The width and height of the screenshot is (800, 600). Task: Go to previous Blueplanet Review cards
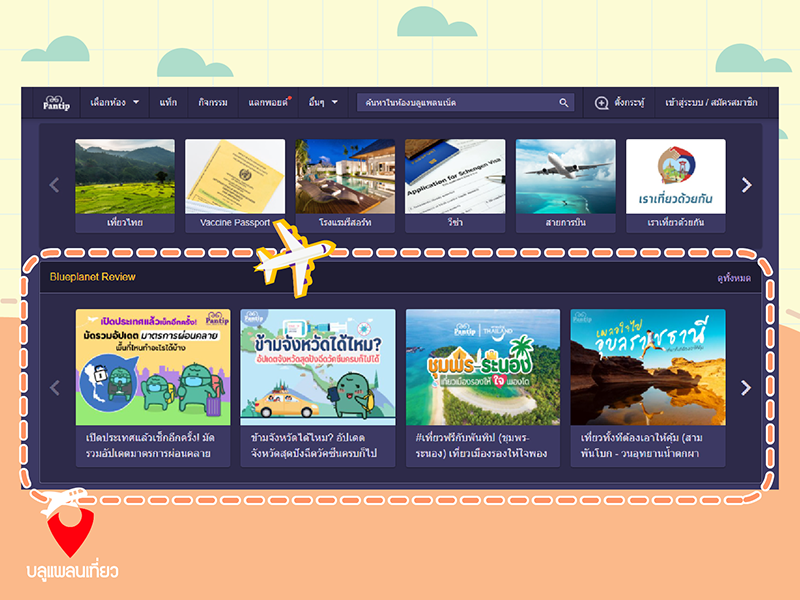coord(55,388)
